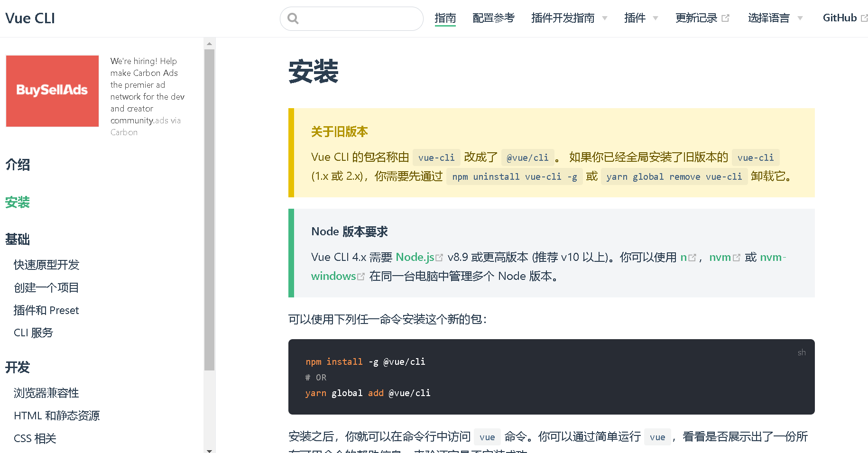Follow the Node.js link
This screenshot has height=453, width=868.
(415, 257)
